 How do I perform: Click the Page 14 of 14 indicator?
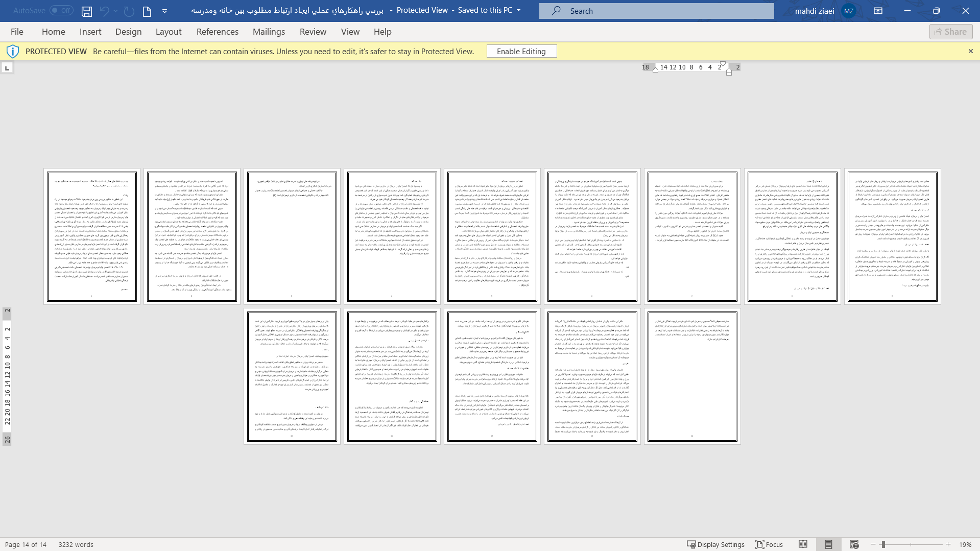(26, 544)
